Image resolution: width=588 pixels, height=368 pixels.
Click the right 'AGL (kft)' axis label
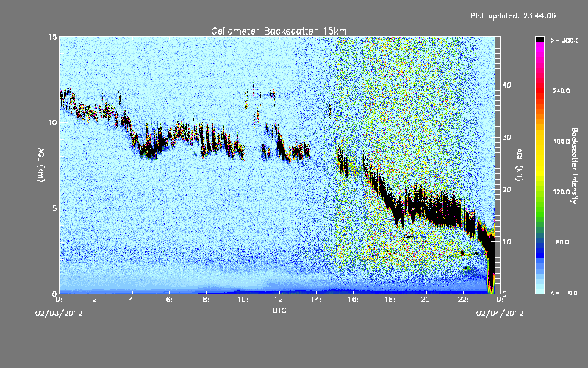tap(519, 164)
